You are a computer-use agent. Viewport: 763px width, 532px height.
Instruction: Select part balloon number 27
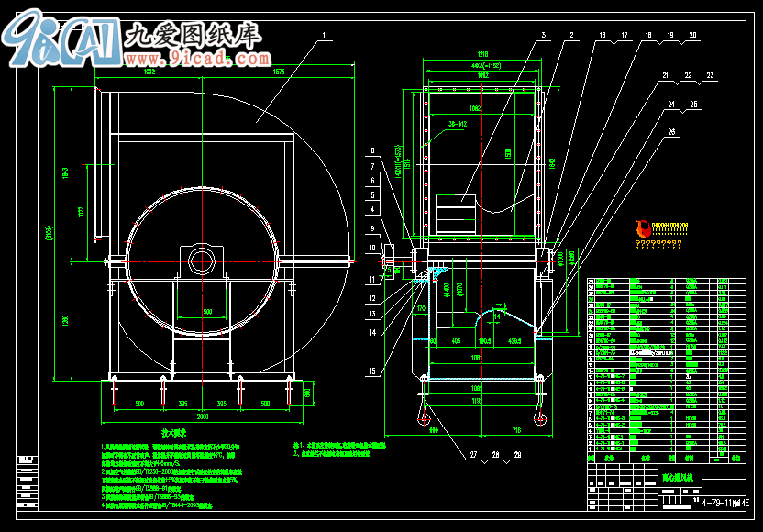click(x=475, y=455)
